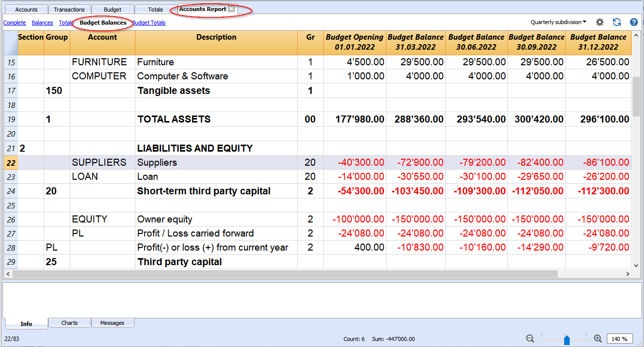Click the Sum: -447'000.00 status entry

[x=393, y=339]
